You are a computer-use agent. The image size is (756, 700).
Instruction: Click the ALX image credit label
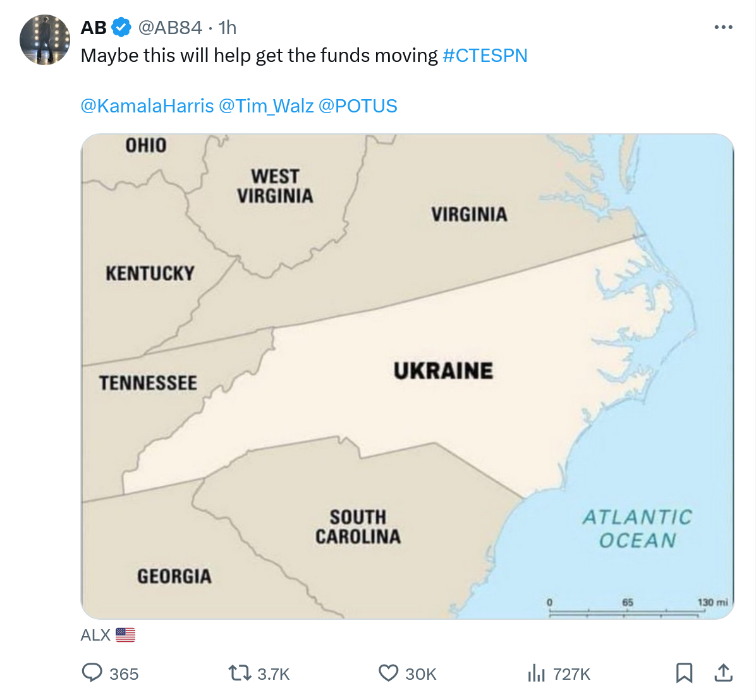pyautogui.click(x=95, y=635)
